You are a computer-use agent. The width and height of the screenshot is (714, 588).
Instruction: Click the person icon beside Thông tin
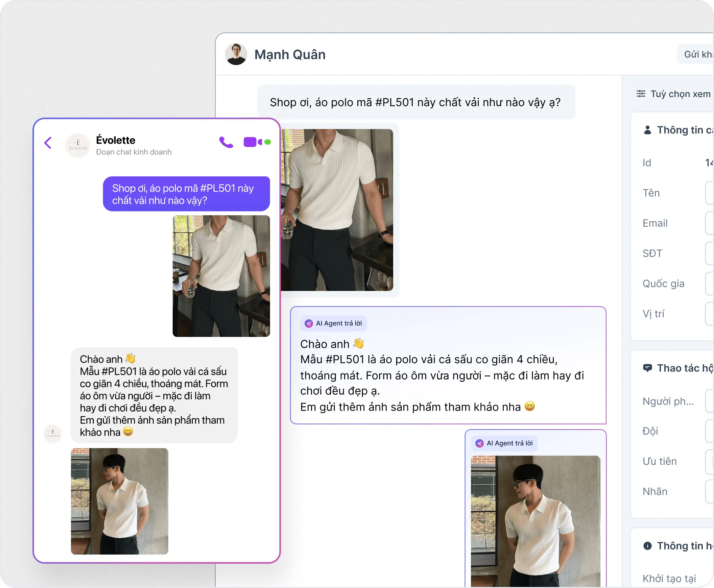pos(647,130)
